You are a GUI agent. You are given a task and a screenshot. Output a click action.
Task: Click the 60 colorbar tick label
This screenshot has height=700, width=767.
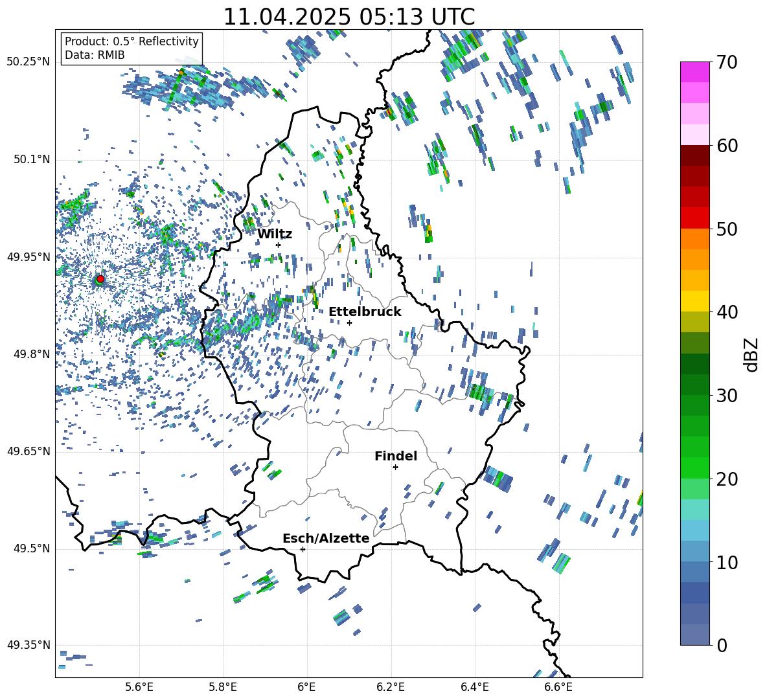pos(727,146)
